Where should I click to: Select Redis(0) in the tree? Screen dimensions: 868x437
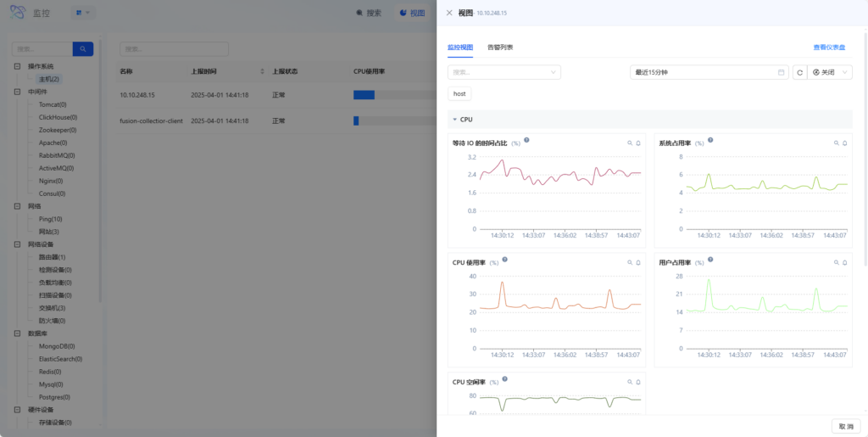tap(50, 372)
